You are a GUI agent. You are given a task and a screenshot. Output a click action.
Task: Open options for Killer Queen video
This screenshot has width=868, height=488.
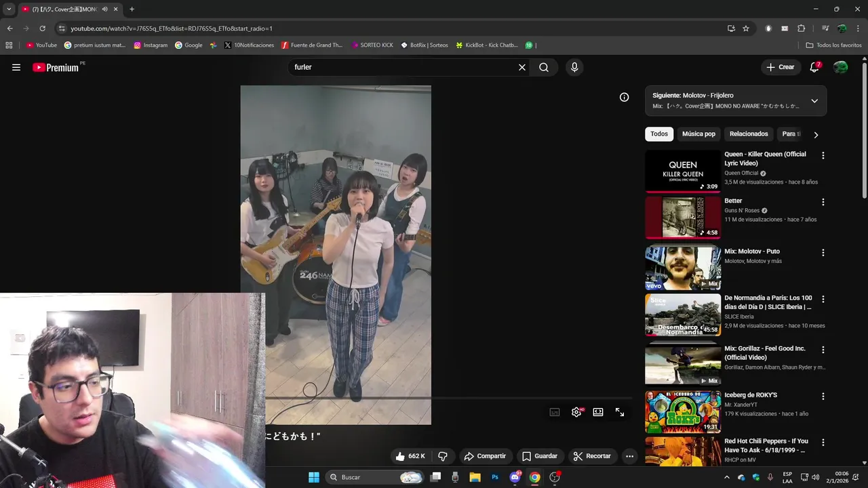[823, 155]
